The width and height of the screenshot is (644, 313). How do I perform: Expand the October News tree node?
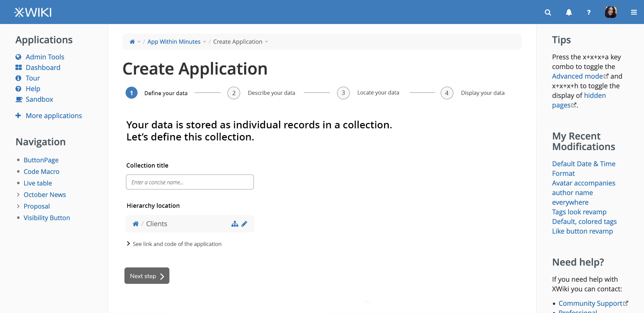18,195
